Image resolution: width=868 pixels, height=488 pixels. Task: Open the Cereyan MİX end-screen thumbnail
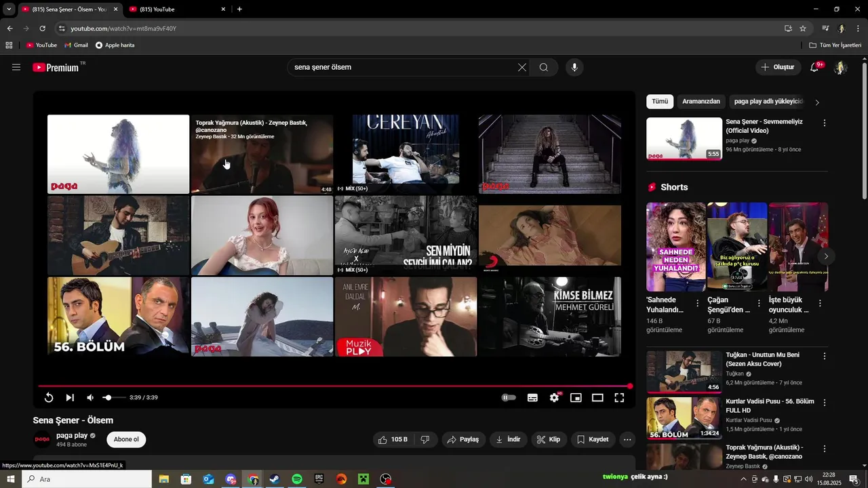click(406, 155)
